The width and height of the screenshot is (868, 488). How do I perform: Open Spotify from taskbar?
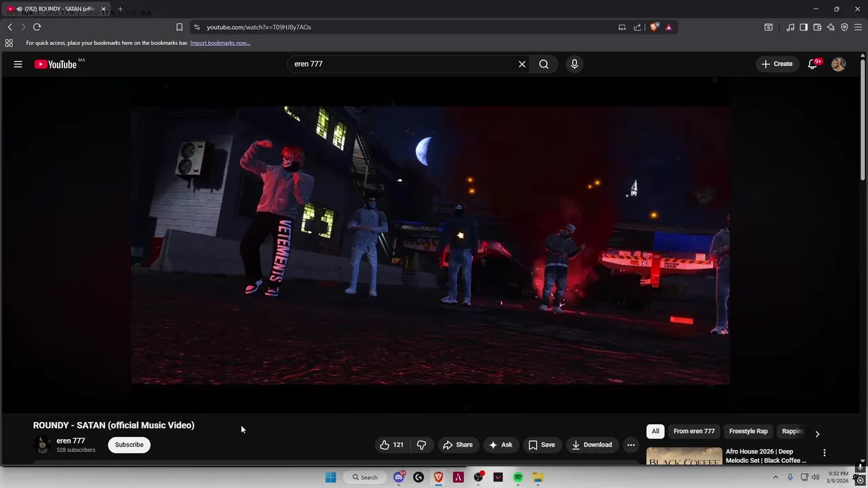click(x=518, y=477)
